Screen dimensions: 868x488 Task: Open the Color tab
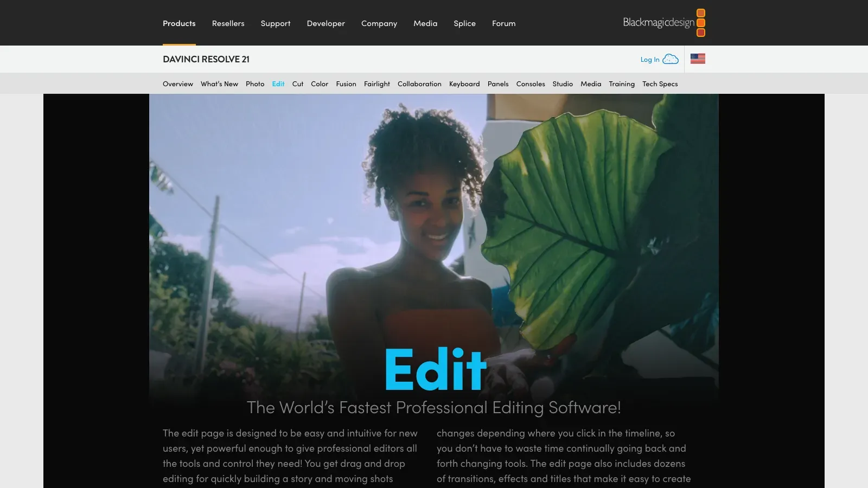coord(320,84)
